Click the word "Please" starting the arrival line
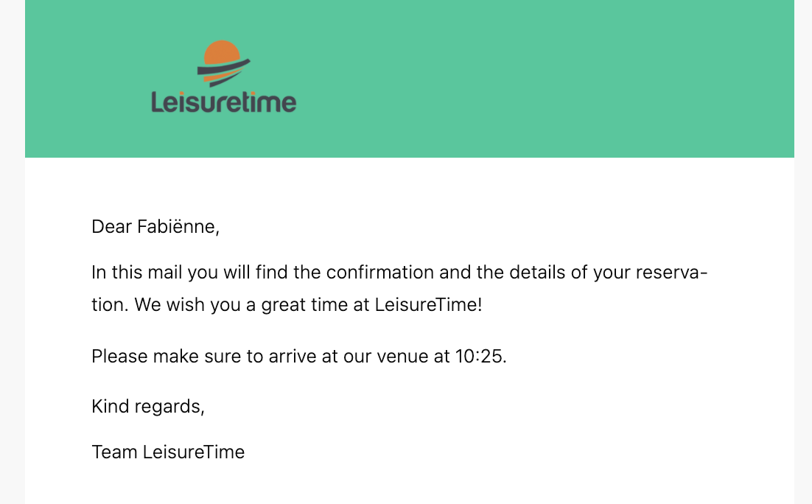 pyautogui.click(x=119, y=356)
